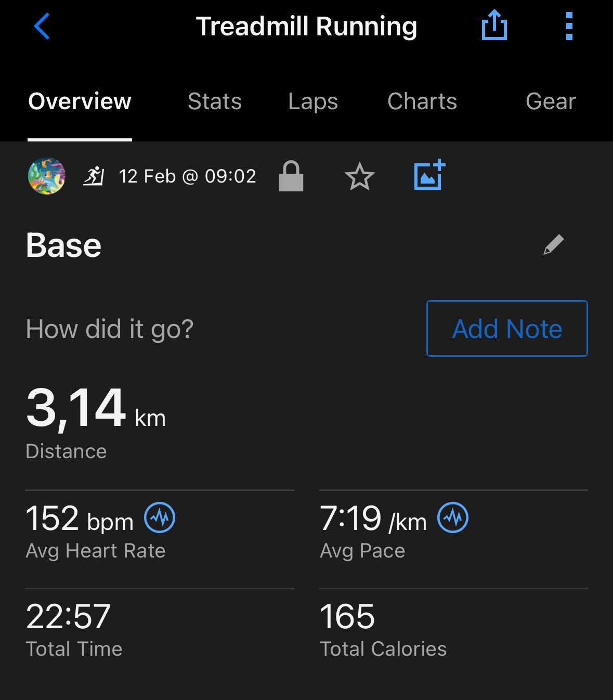The height and width of the screenshot is (700, 613).
Task: Go to the Gear tab
Action: pos(551,101)
